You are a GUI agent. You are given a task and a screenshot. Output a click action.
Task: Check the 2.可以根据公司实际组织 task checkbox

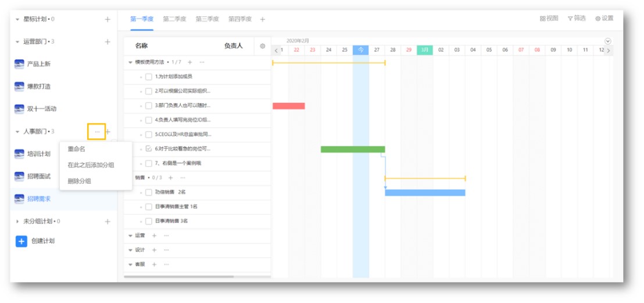(149, 91)
